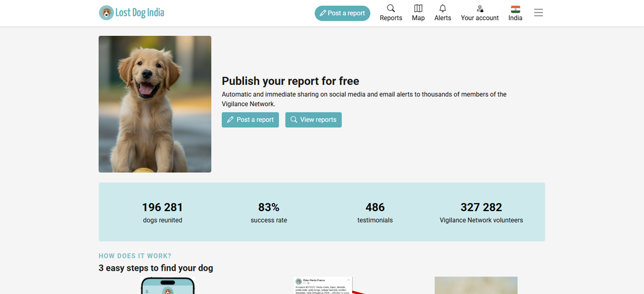The height and width of the screenshot is (294, 644).
Task: Click the Your account menu label
Action: (480, 18)
